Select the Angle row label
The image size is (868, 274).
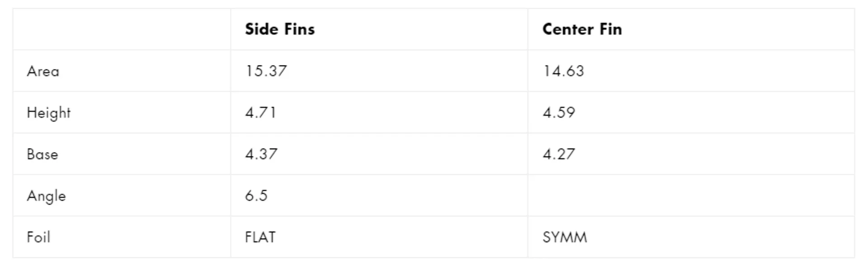click(46, 196)
